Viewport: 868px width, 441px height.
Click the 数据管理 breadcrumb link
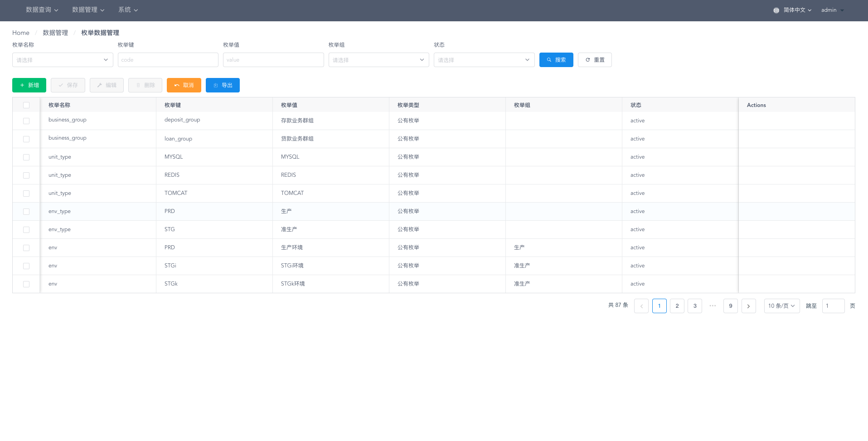(x=55, y=33)
